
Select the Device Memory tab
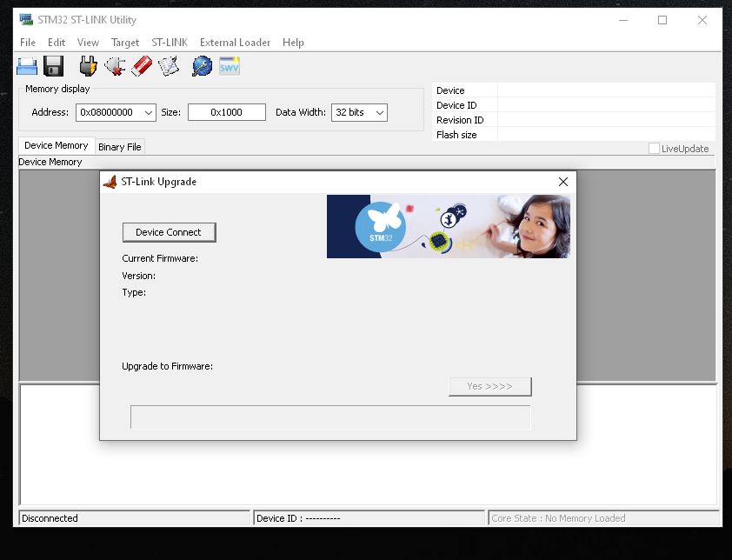click(56, 145)
